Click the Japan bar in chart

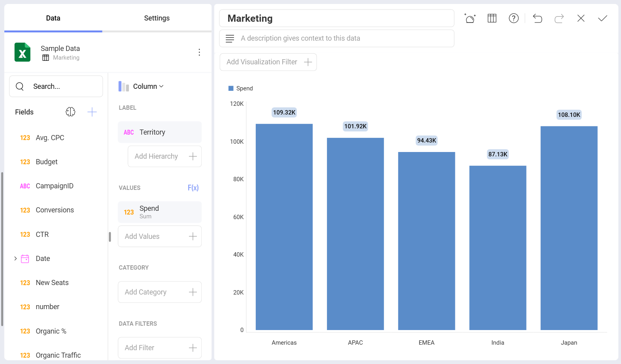click(x=569, y=228)
